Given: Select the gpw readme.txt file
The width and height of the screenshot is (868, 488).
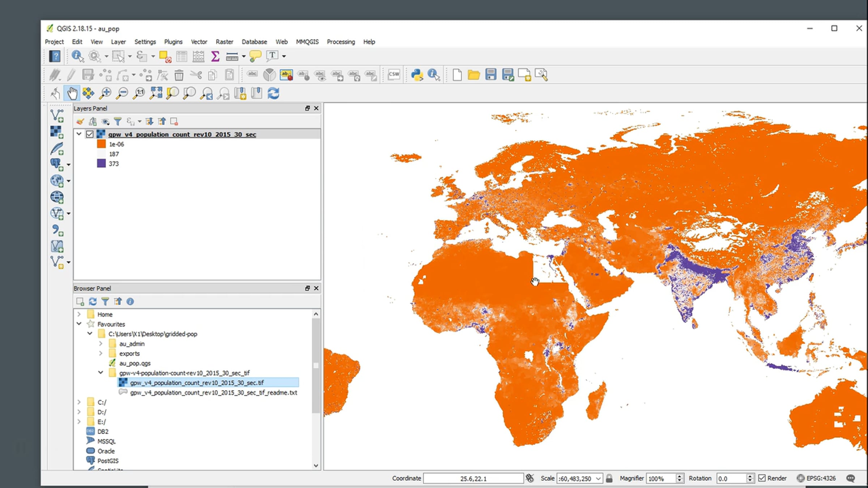Looking at the screenshot, I should point(213,393).
